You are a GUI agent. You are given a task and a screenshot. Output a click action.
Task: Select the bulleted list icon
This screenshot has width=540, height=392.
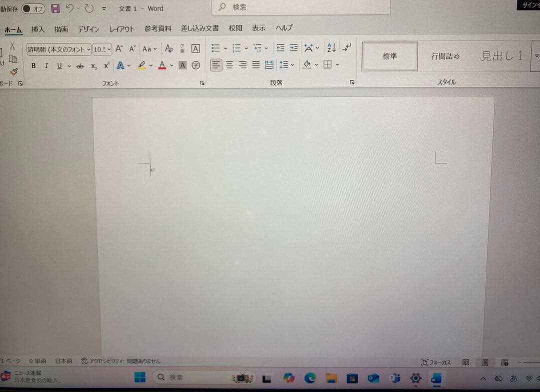tap(215, 48)
